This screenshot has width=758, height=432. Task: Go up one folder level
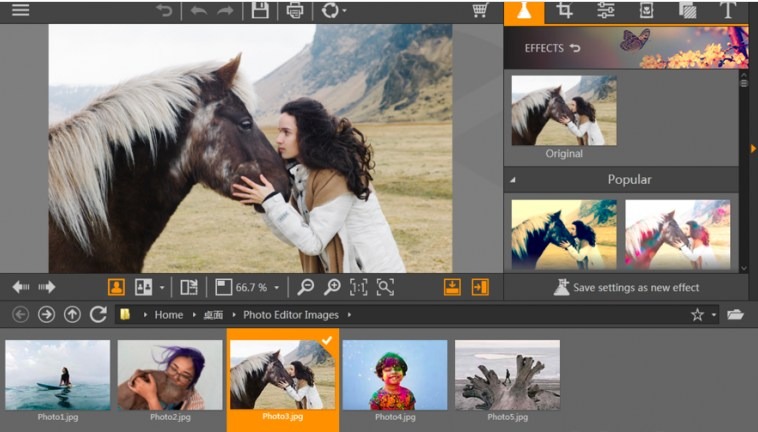[x=73, y=315]
